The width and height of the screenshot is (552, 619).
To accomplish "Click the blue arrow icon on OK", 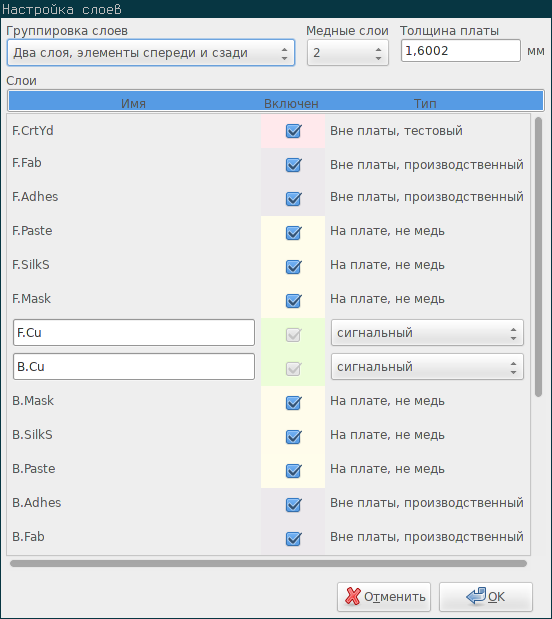I will 476,596.
